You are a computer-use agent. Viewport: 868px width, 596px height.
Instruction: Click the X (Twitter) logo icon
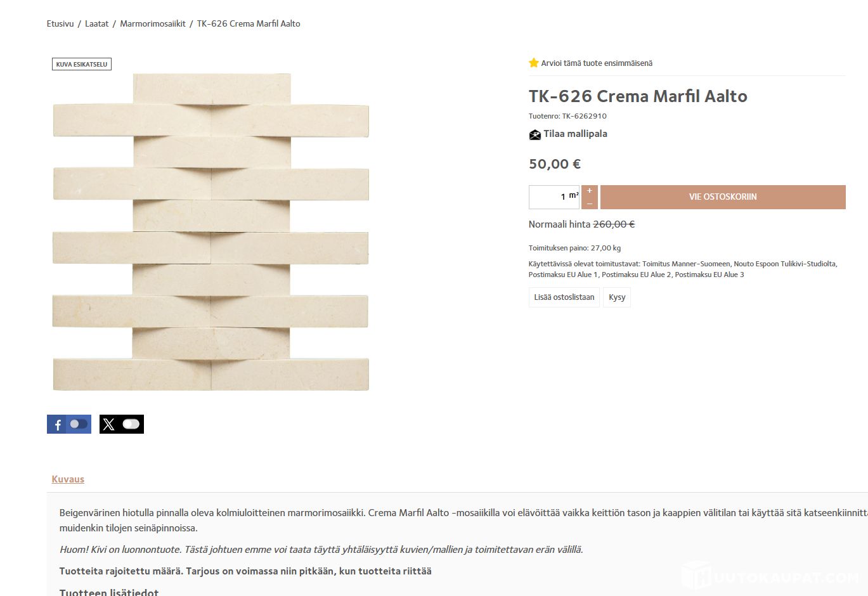pos(108,424)
